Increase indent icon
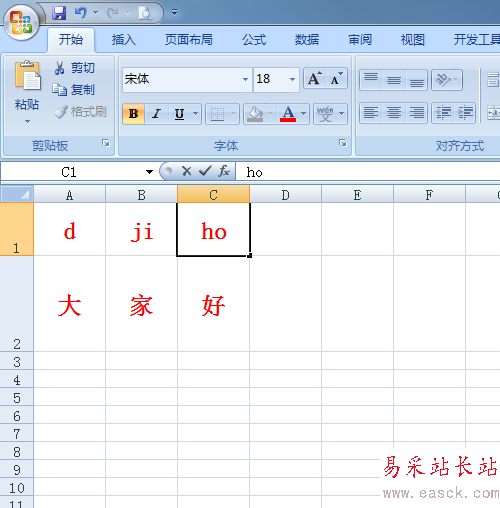The width and height of the screenshot is (500, 508). [x=465, y=113]
